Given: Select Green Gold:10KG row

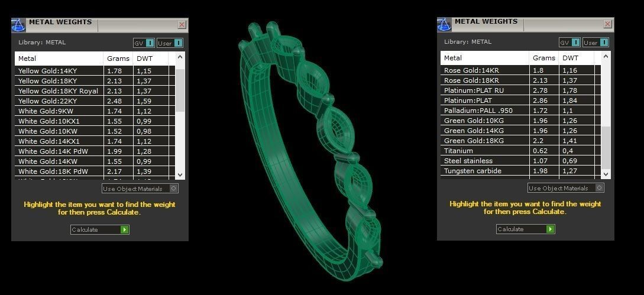Looking at the screenshot, I should (521, 121).
